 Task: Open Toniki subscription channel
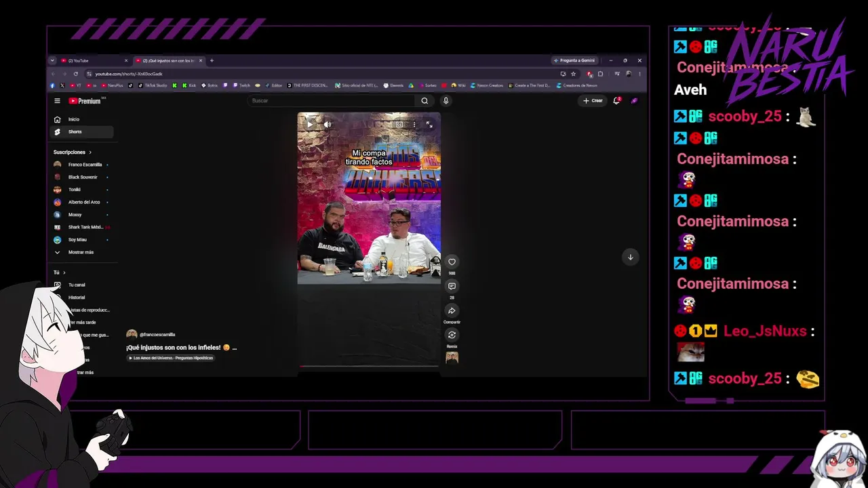click(81, 190)
